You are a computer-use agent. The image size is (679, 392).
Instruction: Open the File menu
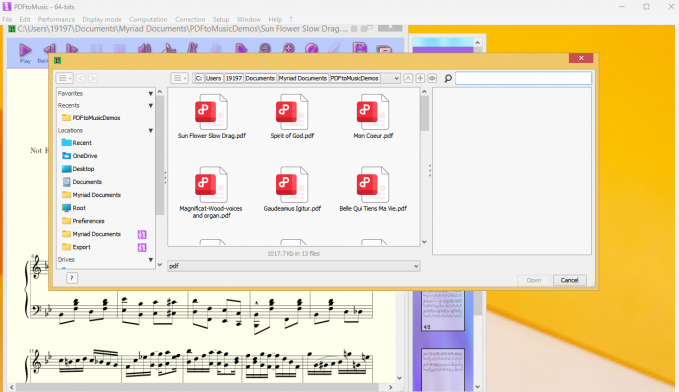7,19
